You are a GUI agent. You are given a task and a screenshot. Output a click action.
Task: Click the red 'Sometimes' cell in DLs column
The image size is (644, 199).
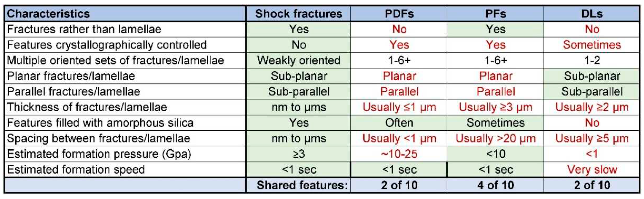[x=592, y=45]
